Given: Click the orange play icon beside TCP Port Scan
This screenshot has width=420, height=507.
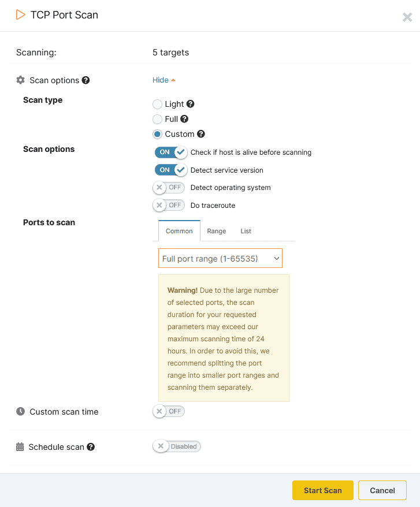Looking at the screenshot, I should pyautogui.click(x=20, y=15).
